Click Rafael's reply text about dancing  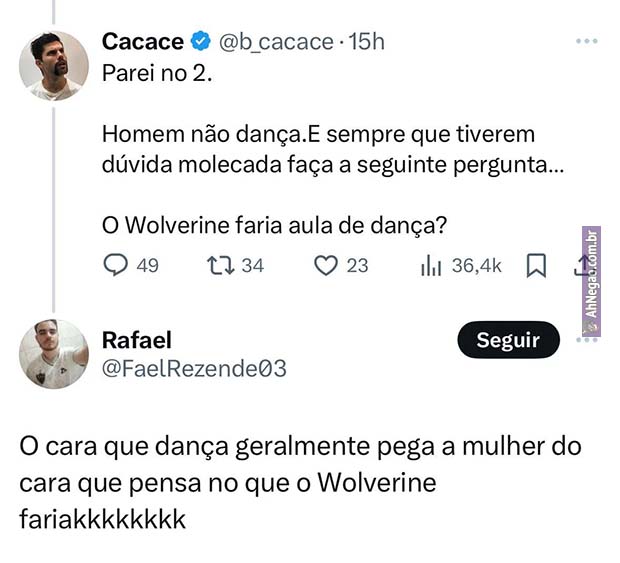pos(299,482)
